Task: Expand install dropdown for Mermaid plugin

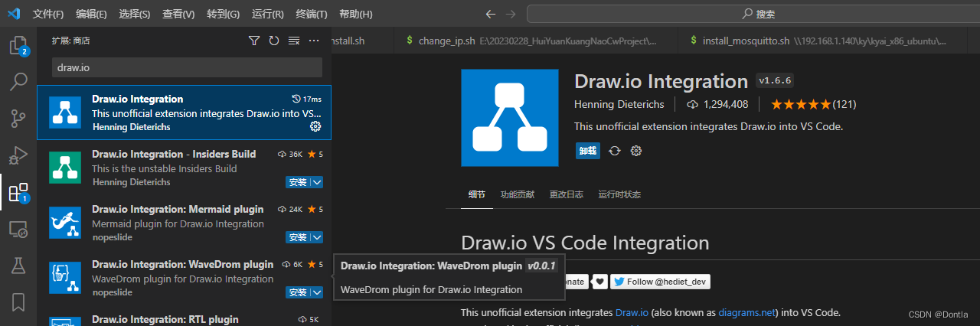Action: pyautogui.click(x=317, y=237)
